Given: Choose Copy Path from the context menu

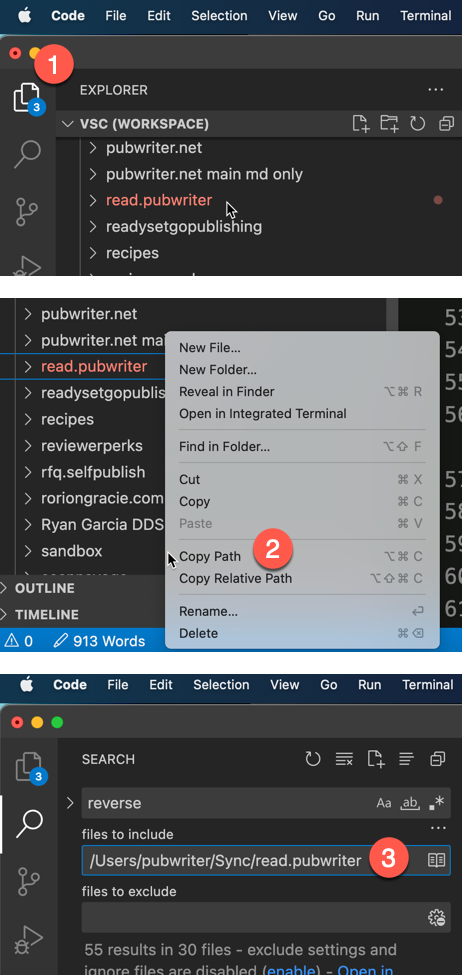Looking at the screenshot, I should pyautogui.click(x=210, y=557).
